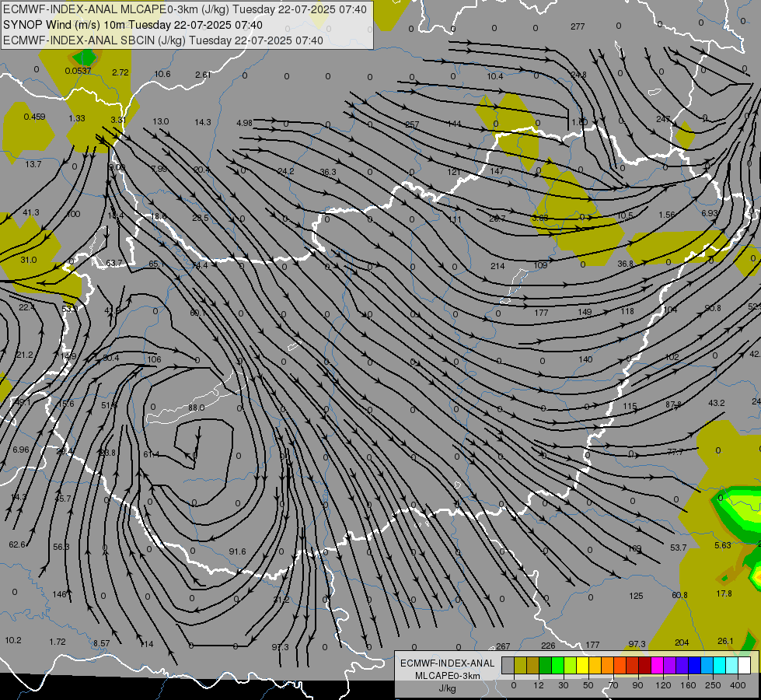This screenshot has height=700, width=761.
Task: Click the map value 125
Action: [x=637, y=596]
